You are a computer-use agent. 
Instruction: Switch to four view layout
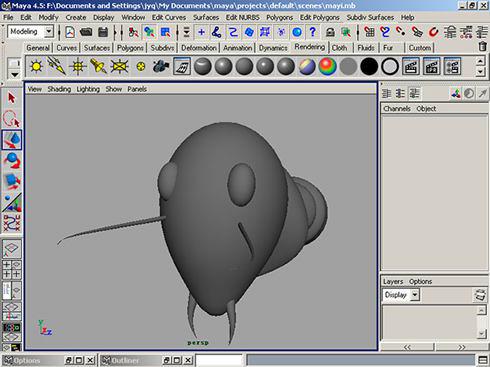pos(12,269)
